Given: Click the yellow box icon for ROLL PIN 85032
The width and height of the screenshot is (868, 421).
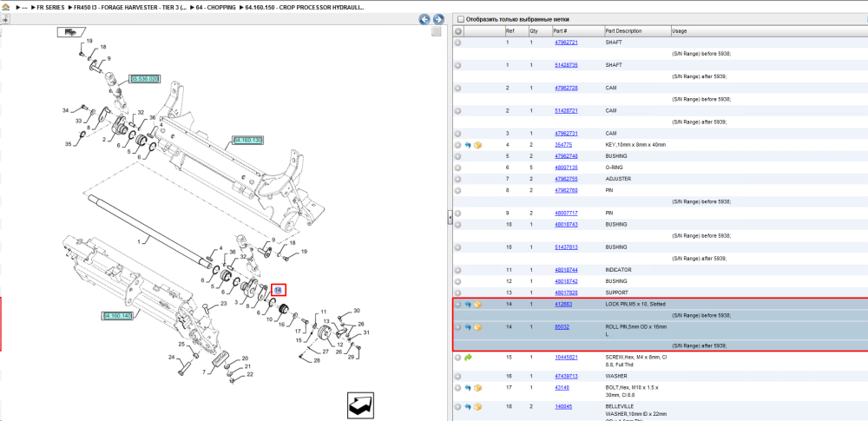Looking at the screenshot, I should pyautogui.click(x=477, y=327).
